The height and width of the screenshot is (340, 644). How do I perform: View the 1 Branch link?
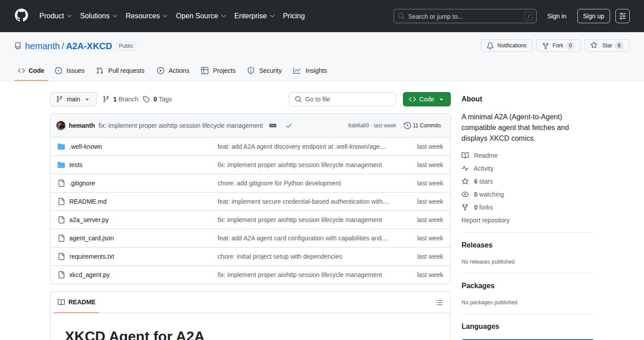[120, 99]
